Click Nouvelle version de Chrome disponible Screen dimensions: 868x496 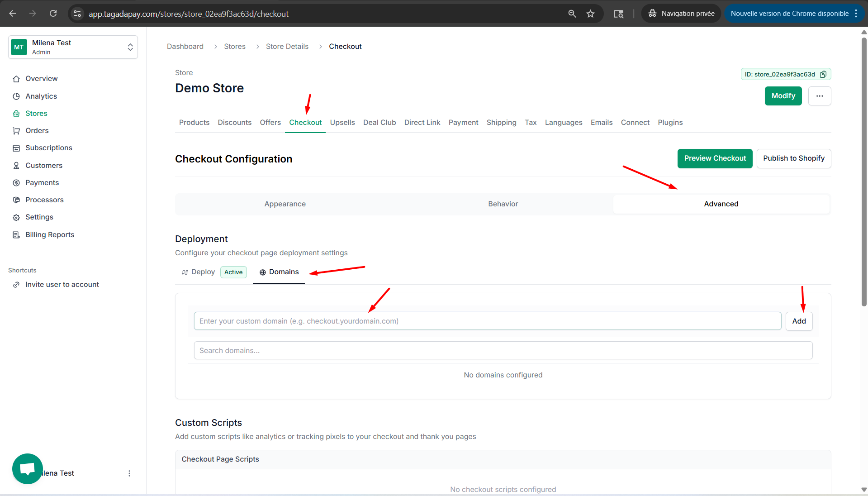click(790, 14)
